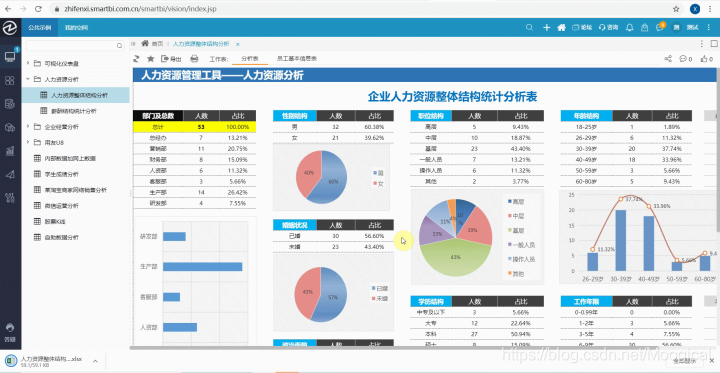Open the downloaded xlsx file item
The image size is (720, 373).
pyautogui.click(x=46, y=362)
